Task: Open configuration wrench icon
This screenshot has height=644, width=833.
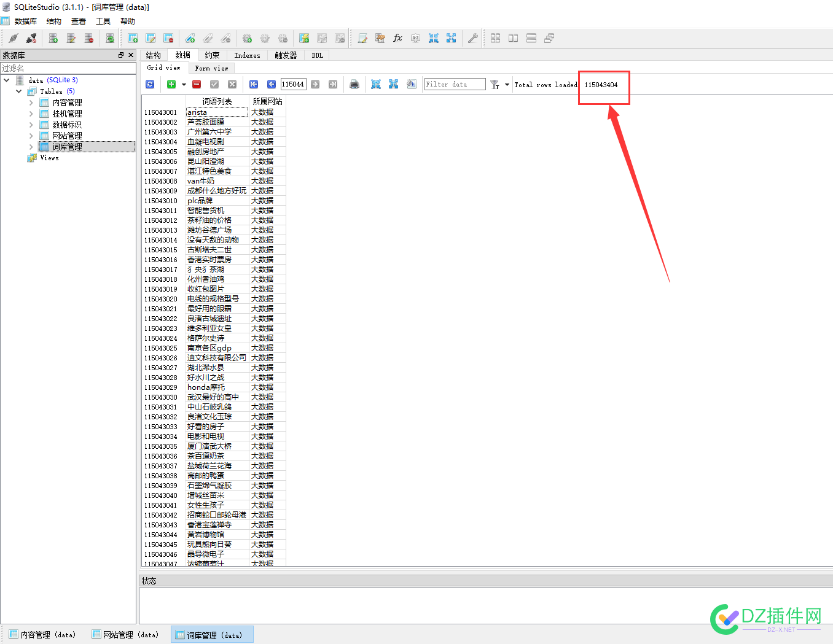Action: click(x=472, y=38)
